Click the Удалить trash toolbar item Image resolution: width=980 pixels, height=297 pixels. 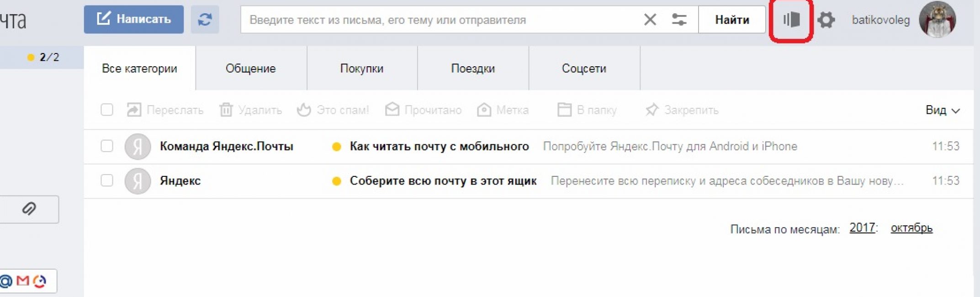point(250,110)
